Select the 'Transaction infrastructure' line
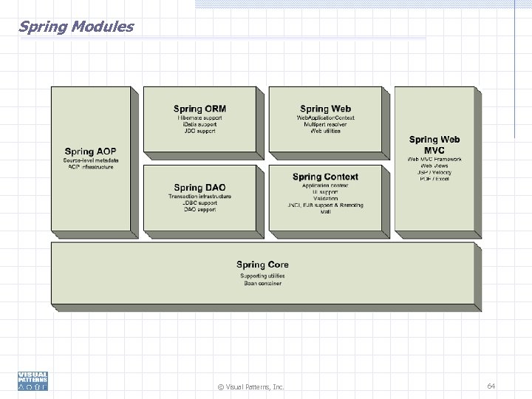Viewport: 532px width, 399px height. [199, 197]
